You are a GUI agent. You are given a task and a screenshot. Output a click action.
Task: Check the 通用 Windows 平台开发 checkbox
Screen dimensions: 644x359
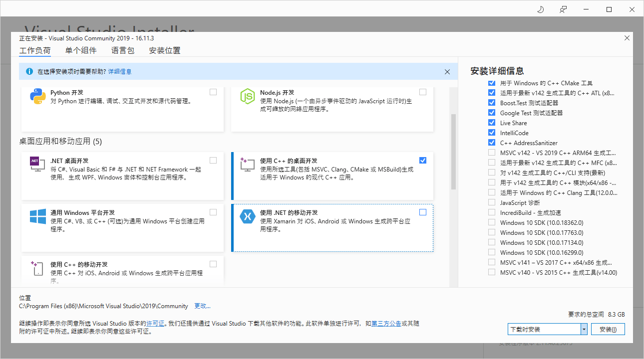click(213, 212)
